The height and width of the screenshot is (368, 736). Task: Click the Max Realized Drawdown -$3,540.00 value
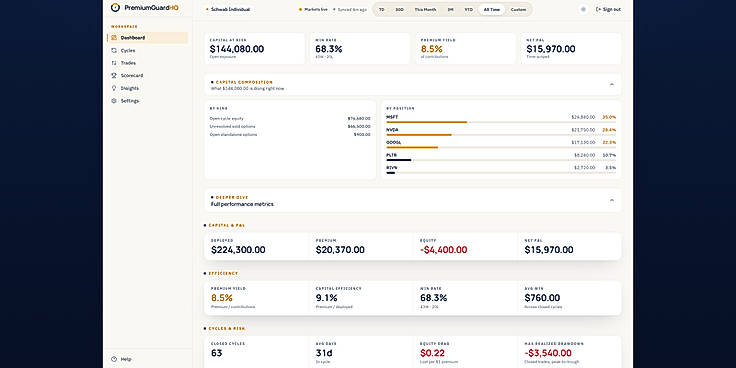point(548,353)
